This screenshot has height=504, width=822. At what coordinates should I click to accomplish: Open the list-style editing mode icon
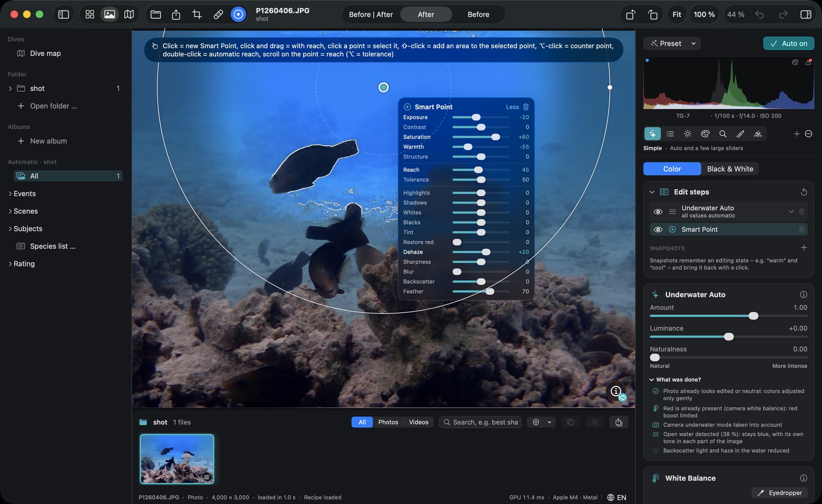(670, 134)
